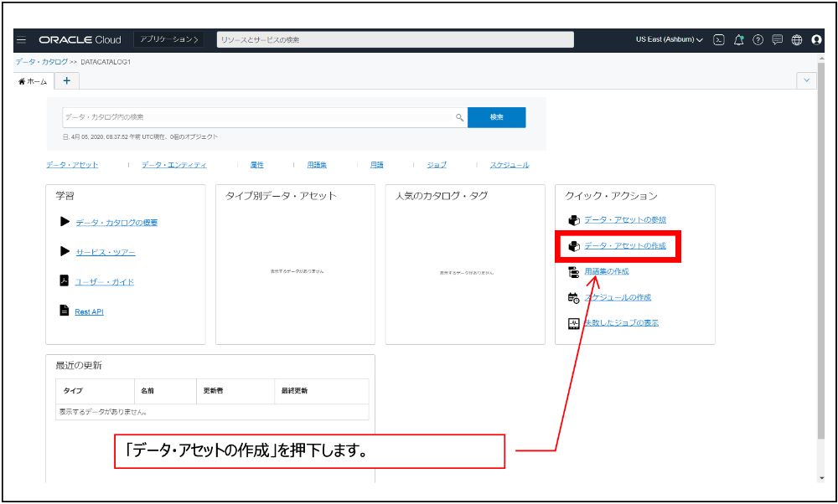Open the スケジュール filter link

[510, 165]
